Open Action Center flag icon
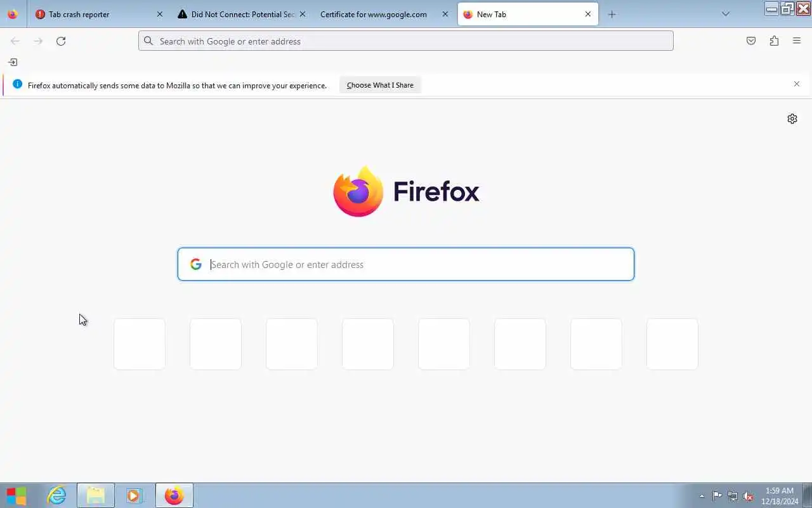 pyautogui.click(x=717, y=496)
